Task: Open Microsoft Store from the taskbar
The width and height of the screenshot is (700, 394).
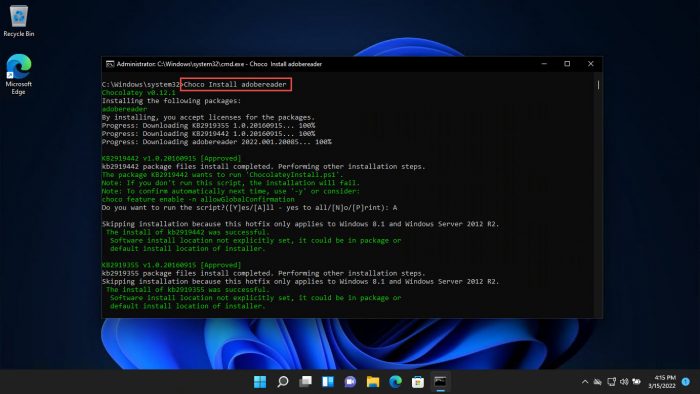Action: pyautogui.click(x=418, y=382)
